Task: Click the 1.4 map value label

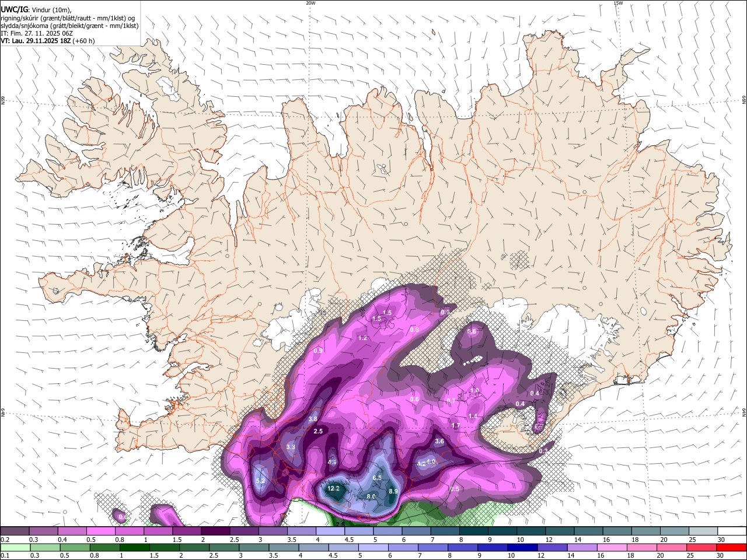Action: click(x=473, y=416)
